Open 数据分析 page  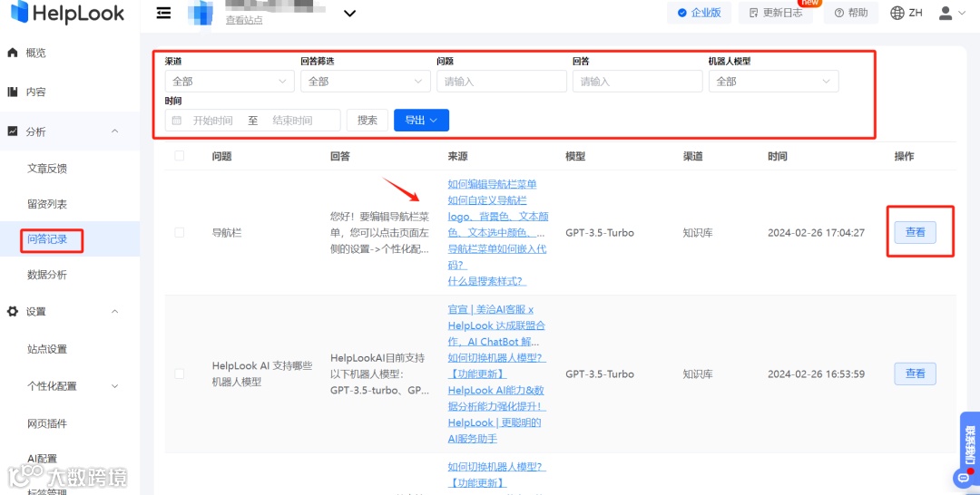[47, 275]
